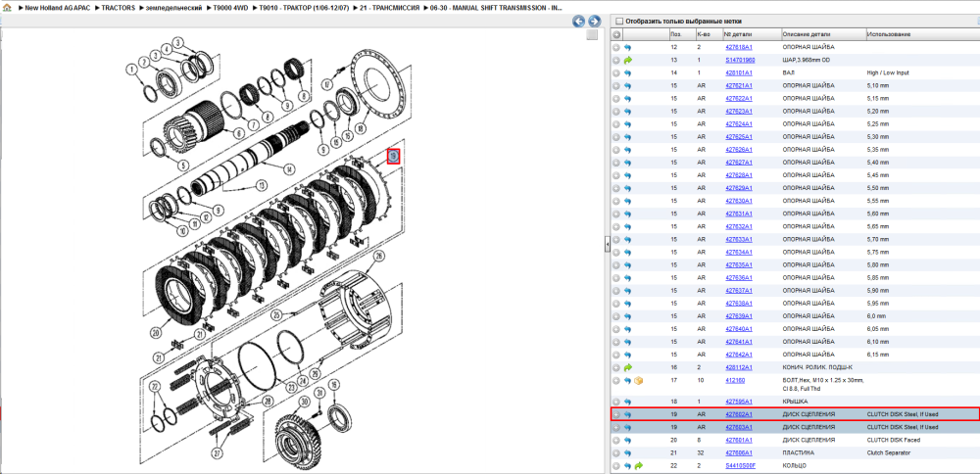Viewport: 980px width, 474px height.
Task: Open part number link 427618A1
Action: [x=739, y=47]
